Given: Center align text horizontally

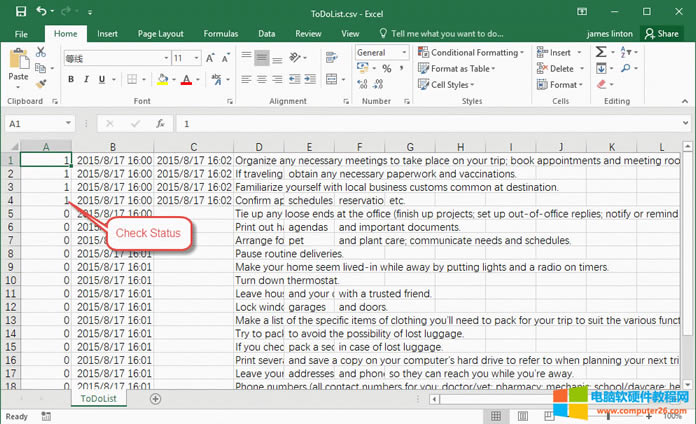Looking at the screenshot, I should tap(262, 78).
